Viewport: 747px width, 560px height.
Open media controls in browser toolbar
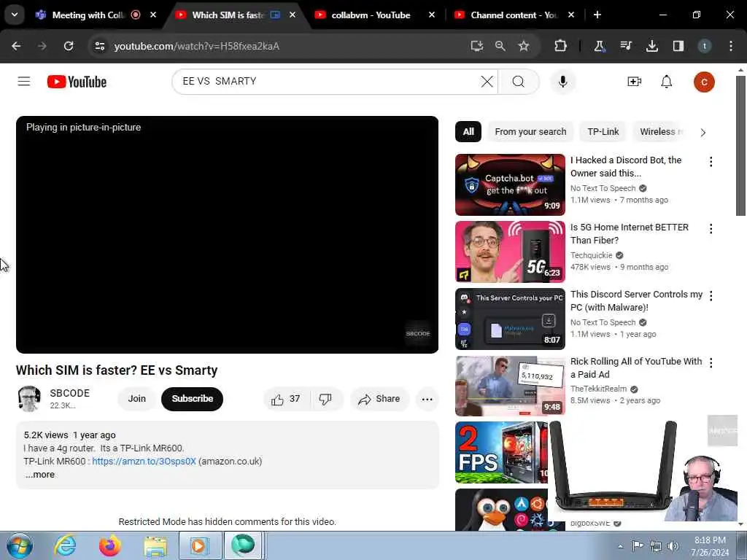coord(625,46)
